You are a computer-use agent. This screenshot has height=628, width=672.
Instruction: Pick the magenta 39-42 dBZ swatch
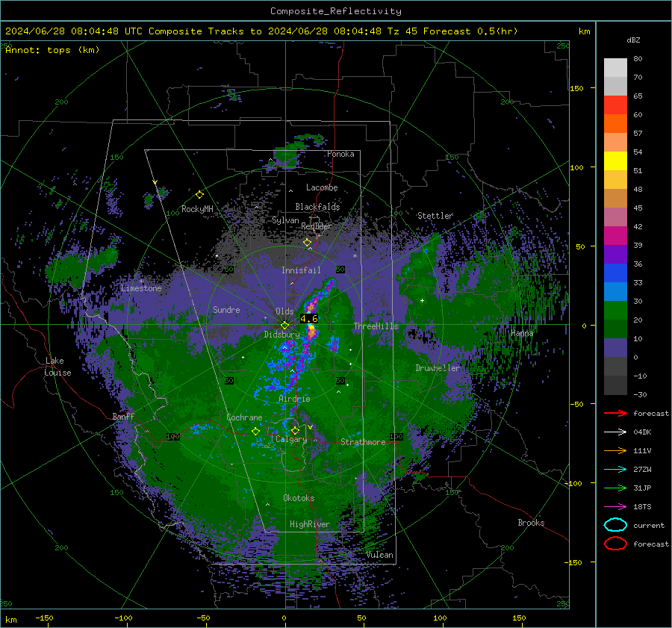click(615, 236)
